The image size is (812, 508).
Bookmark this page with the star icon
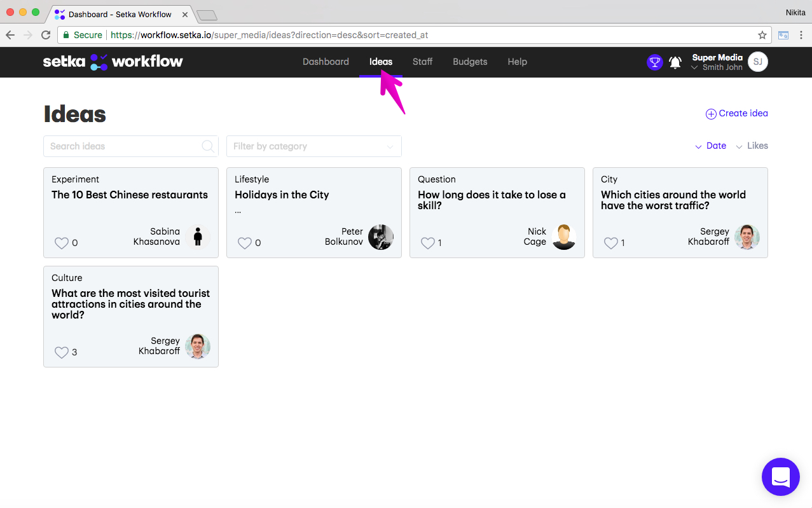pos(762,35)
